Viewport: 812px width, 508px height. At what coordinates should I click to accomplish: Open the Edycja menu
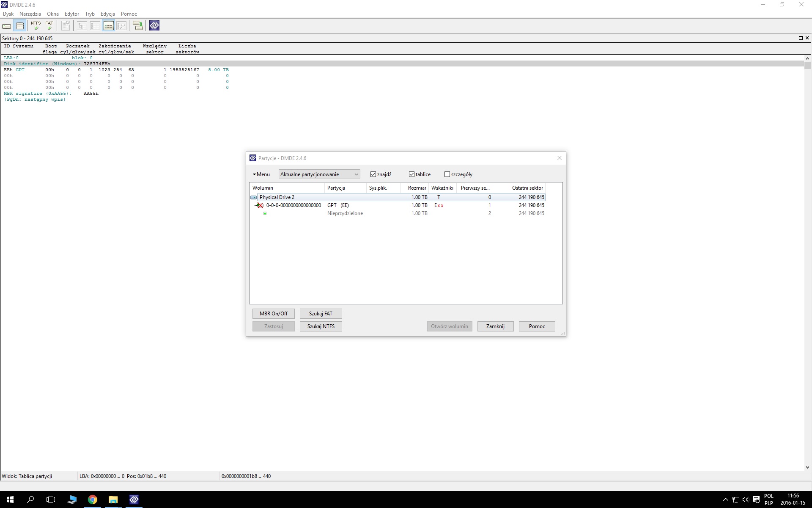(x=108, y=14)
